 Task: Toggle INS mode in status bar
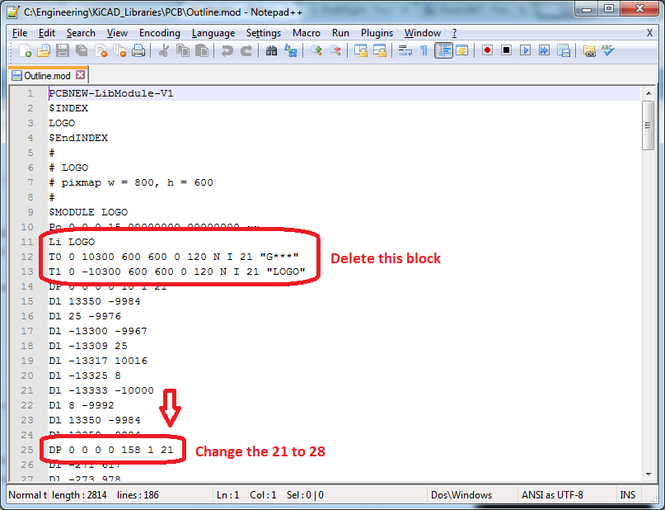click(x=628, y=495)
